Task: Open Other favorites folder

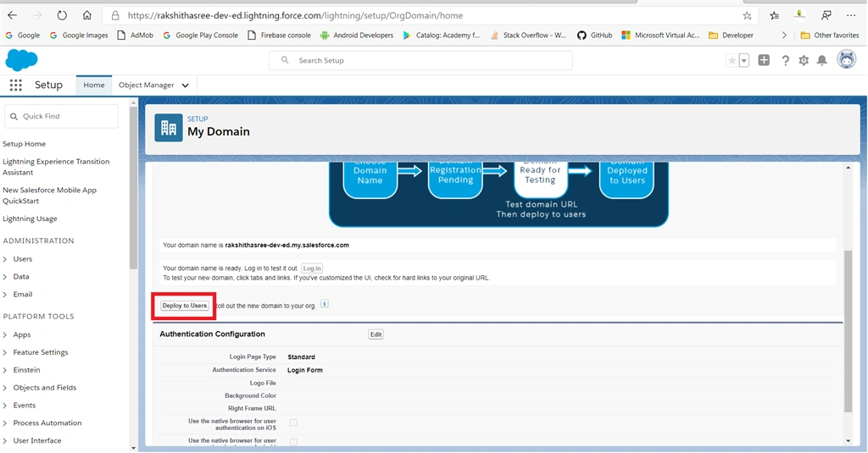Action: coord(830,35)
